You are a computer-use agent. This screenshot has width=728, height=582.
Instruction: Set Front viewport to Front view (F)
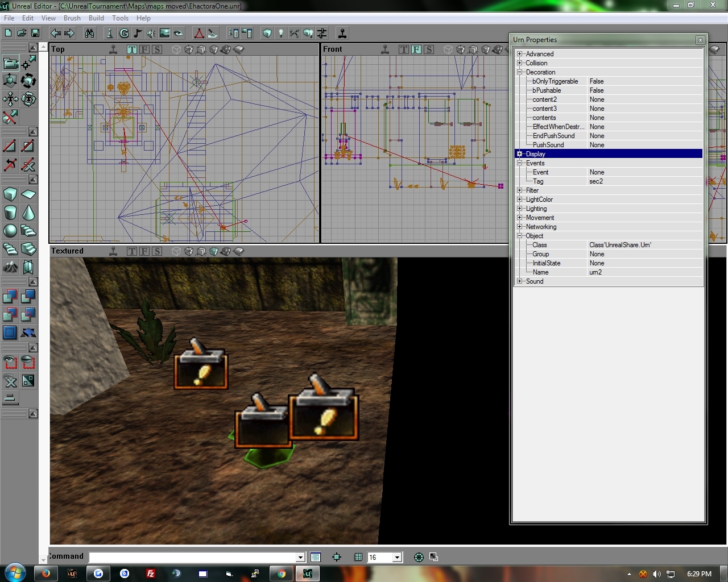point(416,49)
